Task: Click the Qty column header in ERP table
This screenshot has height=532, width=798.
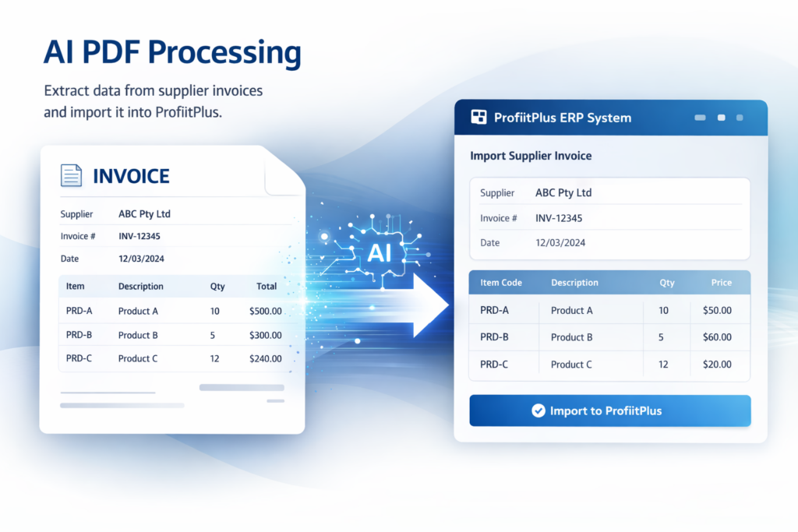Action: click(667, 283)
